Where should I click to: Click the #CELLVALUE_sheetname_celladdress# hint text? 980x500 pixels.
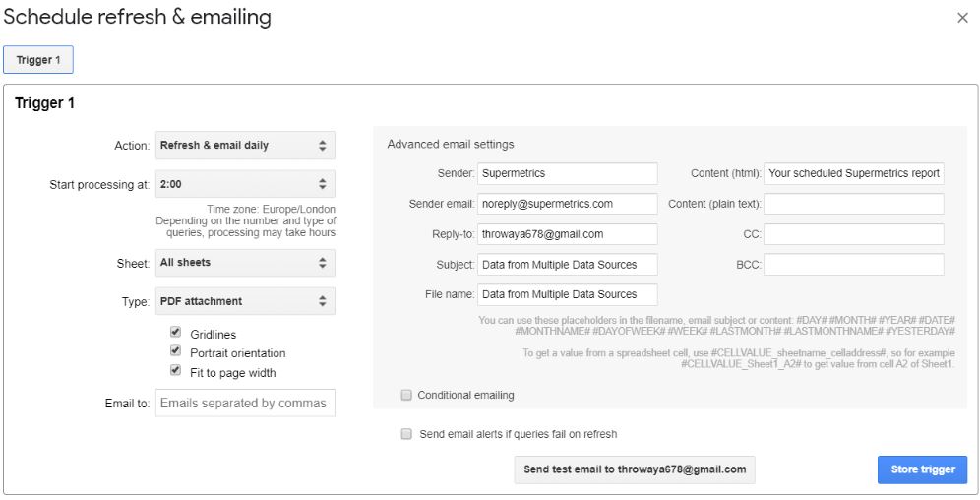[739, 358]
